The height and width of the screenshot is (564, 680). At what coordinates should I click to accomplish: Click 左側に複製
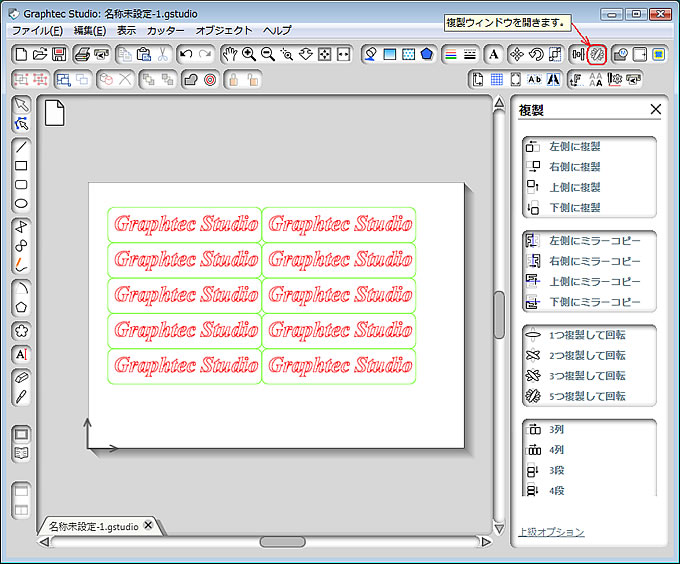coord(575,147)
